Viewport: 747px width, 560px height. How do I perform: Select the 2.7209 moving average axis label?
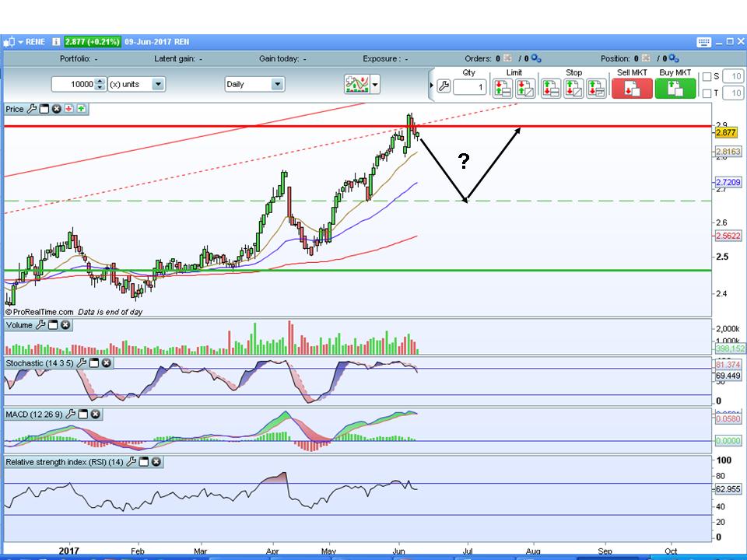pos(728,182)
